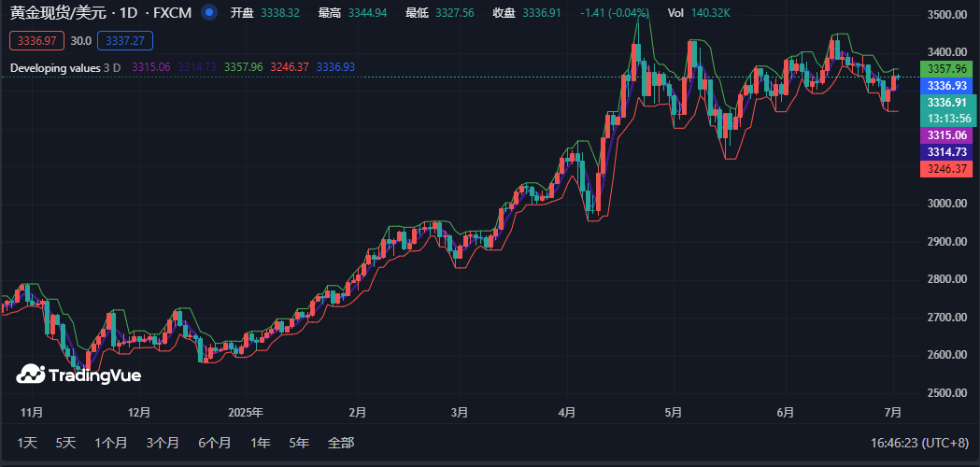Click the timezone clock 16:46:23 (UTC+8)

coord(919,443)
